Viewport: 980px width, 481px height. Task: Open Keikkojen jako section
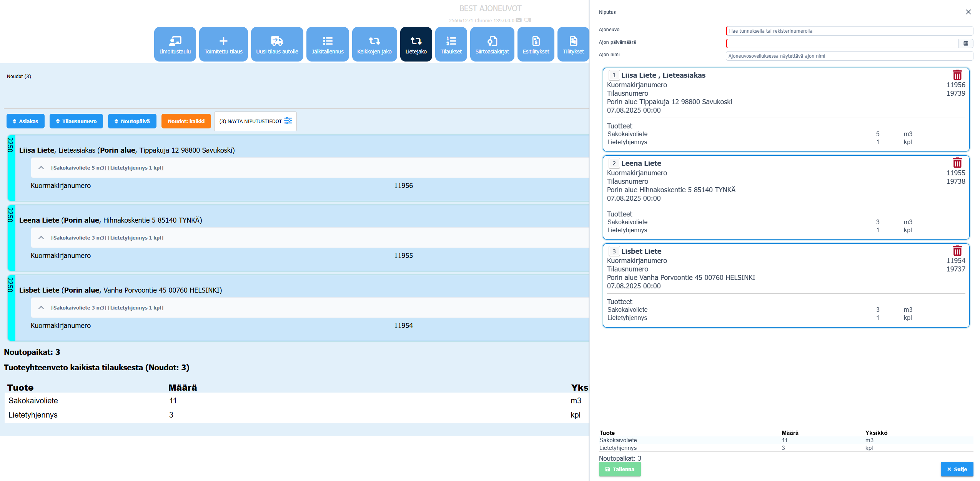374,44
